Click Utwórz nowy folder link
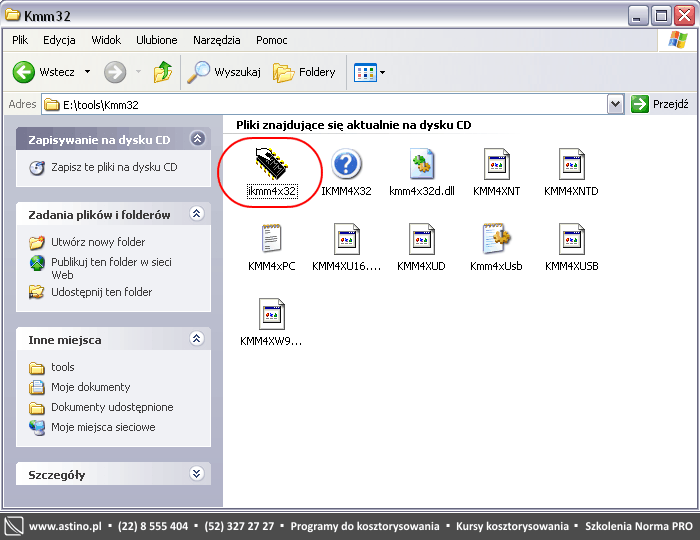700x540 pixels. pyautogui.click(x=98, y=242)
